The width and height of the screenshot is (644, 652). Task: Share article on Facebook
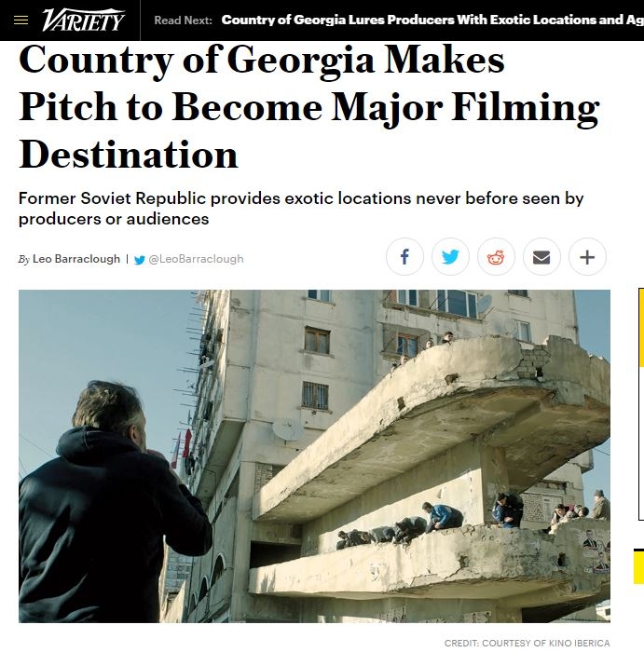click(404, 256)
